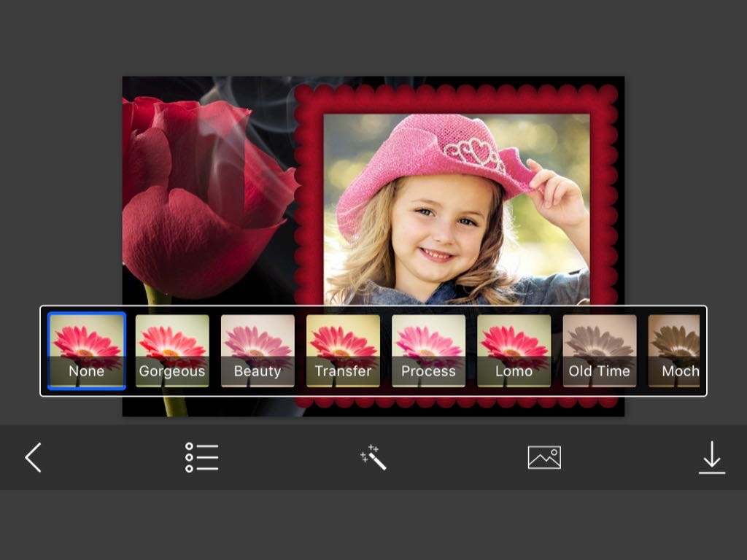The image size is (747, 560).
Task: Apply the Gorgeous filter
Action: [x=172, y=351]
